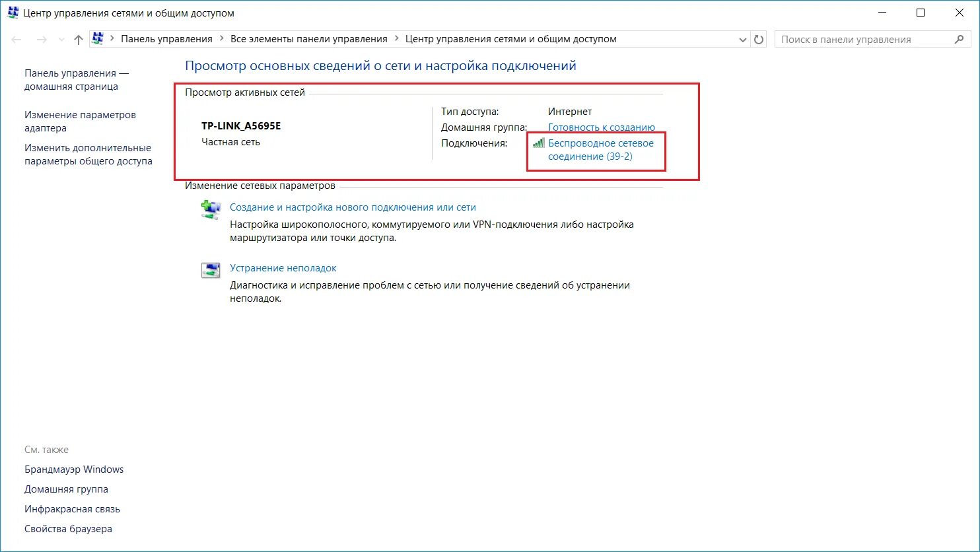The width and height of the screenshot is (980, 552).
Task: Refresh the page with the refresh icon
Action: pyautogui.click(x=759, y=40)
